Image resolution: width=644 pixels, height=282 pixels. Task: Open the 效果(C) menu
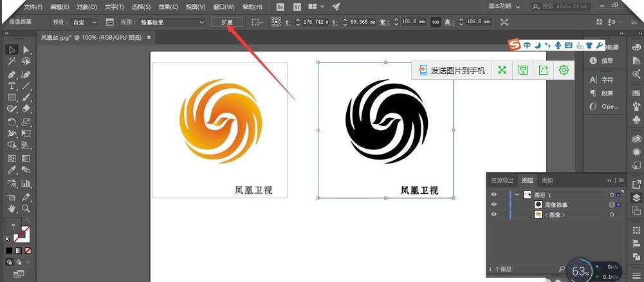(x=168, y=6)
